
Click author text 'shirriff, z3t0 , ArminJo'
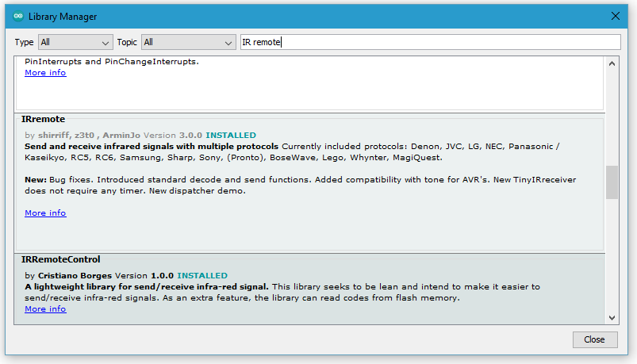89,136
